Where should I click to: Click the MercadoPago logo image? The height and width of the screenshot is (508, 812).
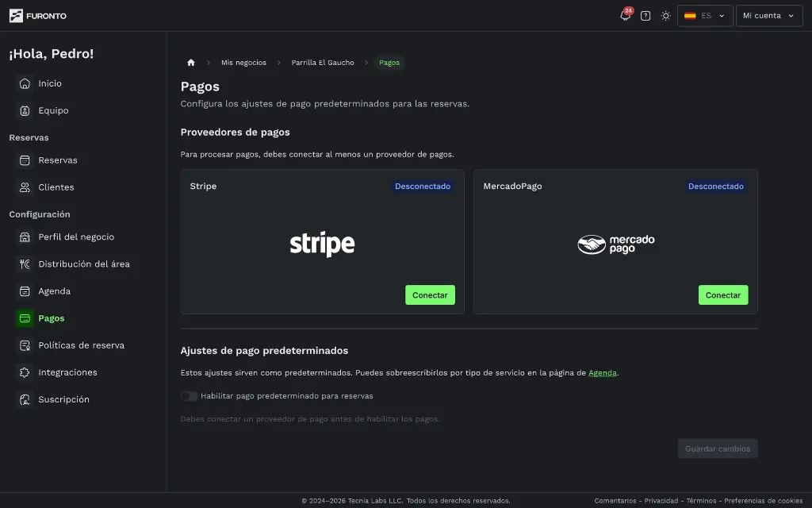pyautogui.click(x=615, y=244)
